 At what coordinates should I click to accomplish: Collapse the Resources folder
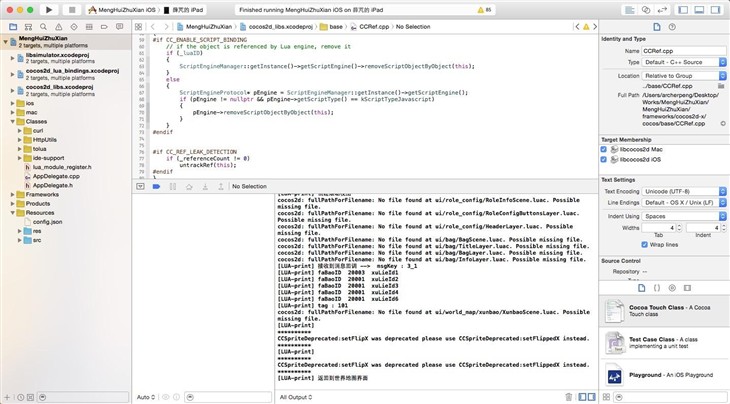[13, 213]
